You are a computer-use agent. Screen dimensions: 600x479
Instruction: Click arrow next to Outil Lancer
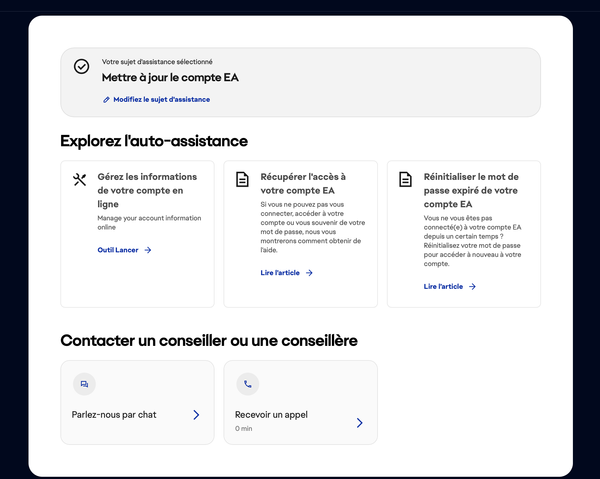148,250
